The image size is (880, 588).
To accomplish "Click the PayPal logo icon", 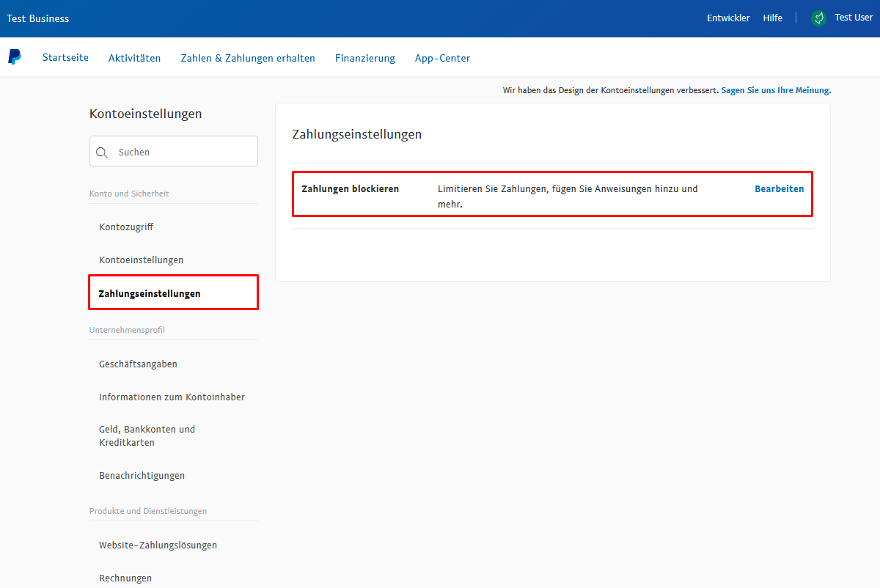I will 15,57.
